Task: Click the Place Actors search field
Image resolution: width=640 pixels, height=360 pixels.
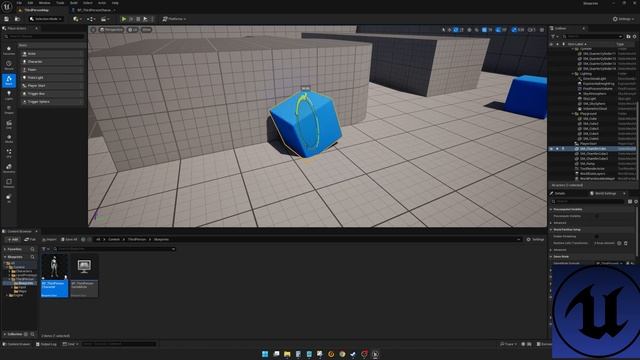Action: pyautogui.click(x=44, y=36)
